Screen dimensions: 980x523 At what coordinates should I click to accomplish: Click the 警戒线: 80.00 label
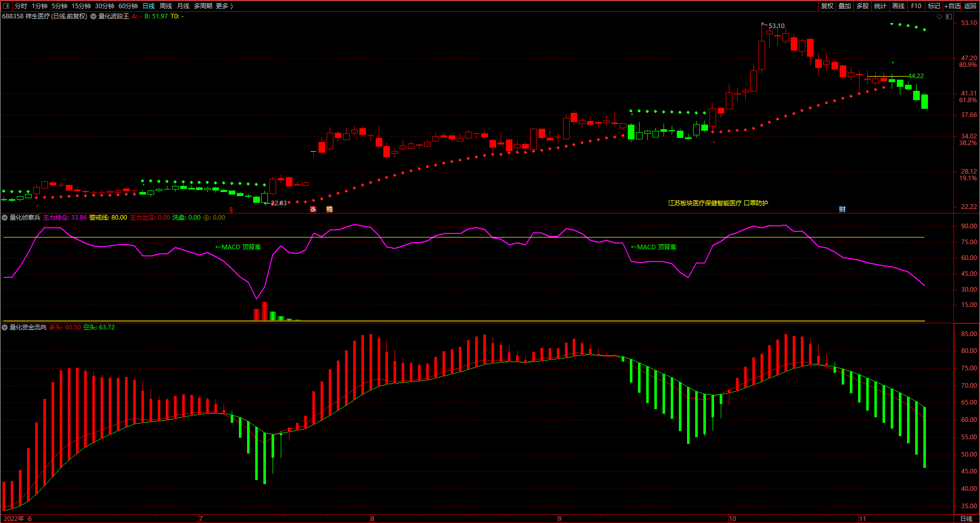pos(108,218)
